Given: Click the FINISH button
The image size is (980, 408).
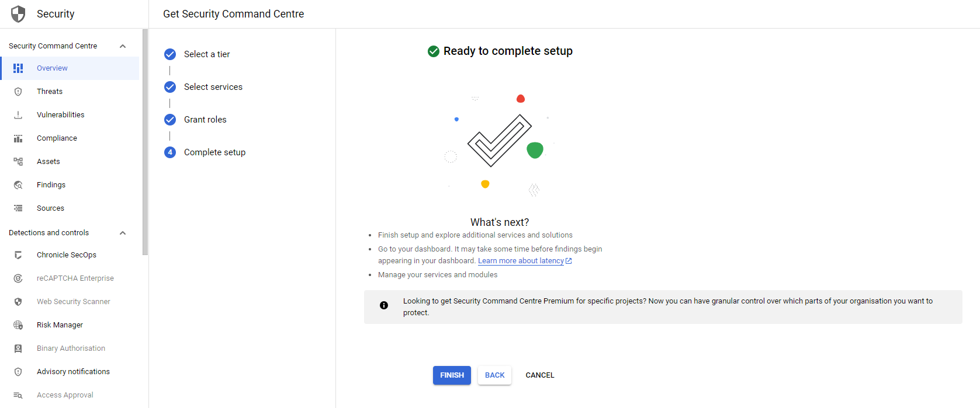Looking at the screenshot, I should 451,375.
